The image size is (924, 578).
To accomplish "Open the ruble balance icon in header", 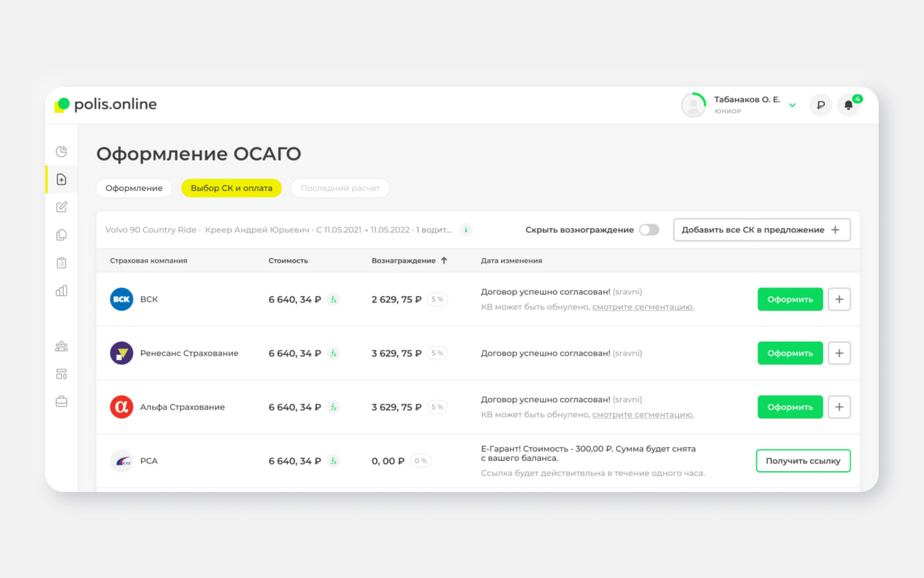I will click(821, 105).
